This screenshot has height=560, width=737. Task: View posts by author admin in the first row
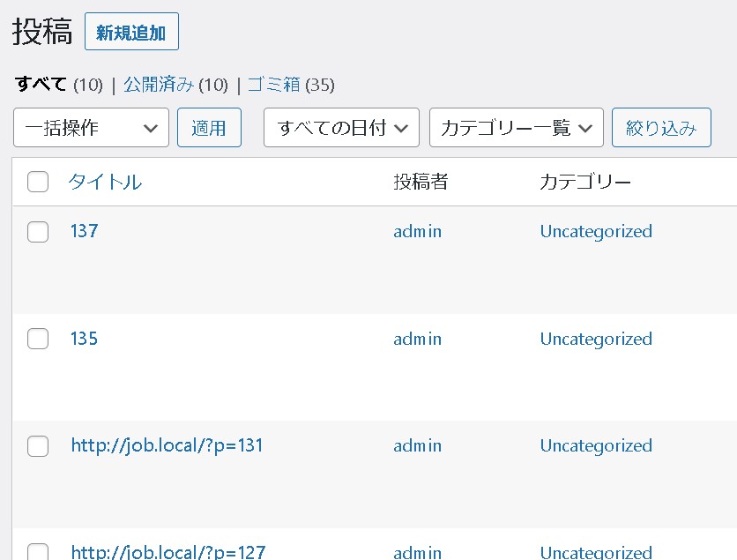417,231
